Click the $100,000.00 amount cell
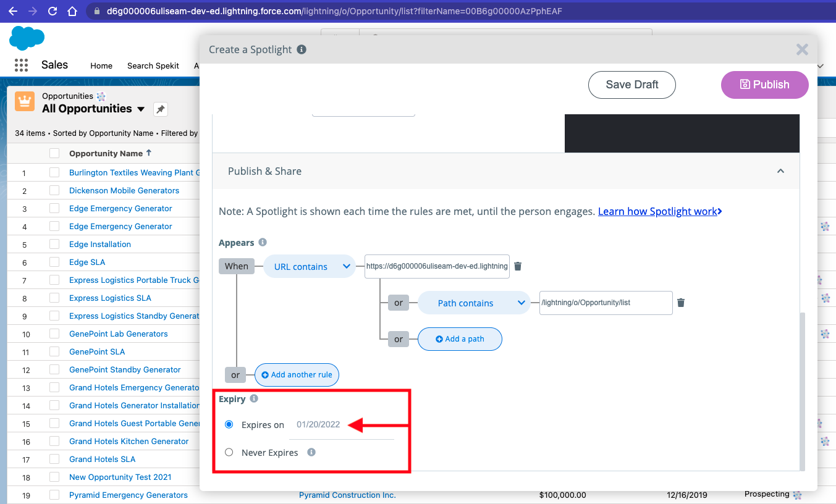 click(562, 495)
